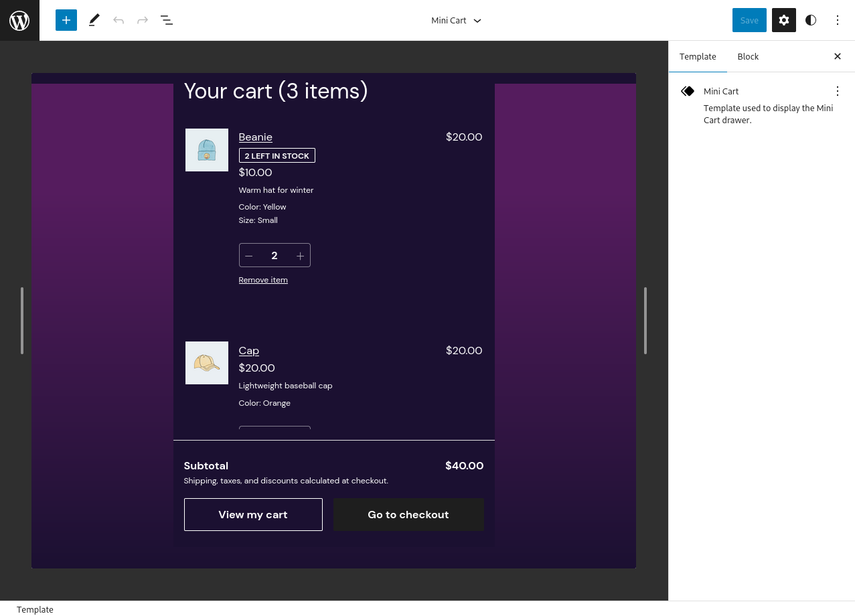Click the Beanie $20.00 line total

tap(464, 137)
